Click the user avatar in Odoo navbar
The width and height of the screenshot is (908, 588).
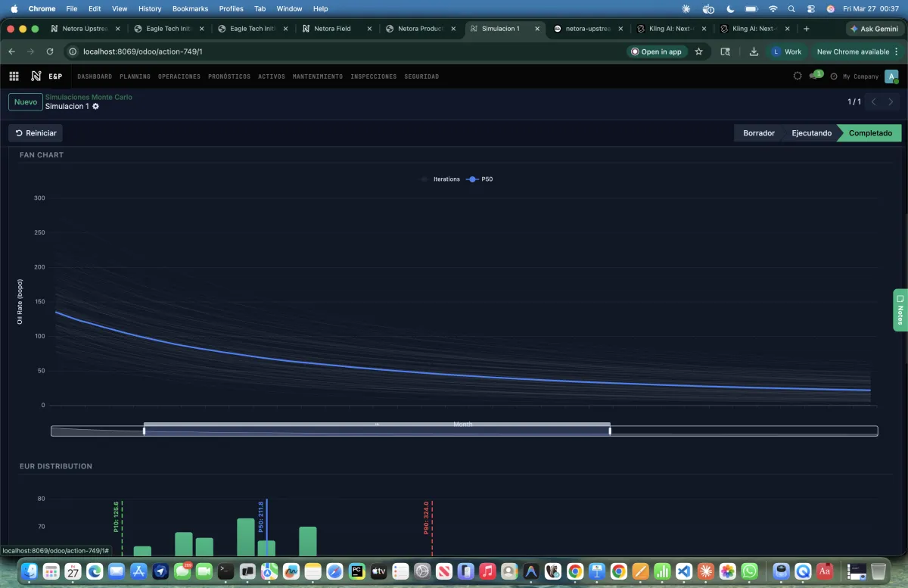coord(891,76)
